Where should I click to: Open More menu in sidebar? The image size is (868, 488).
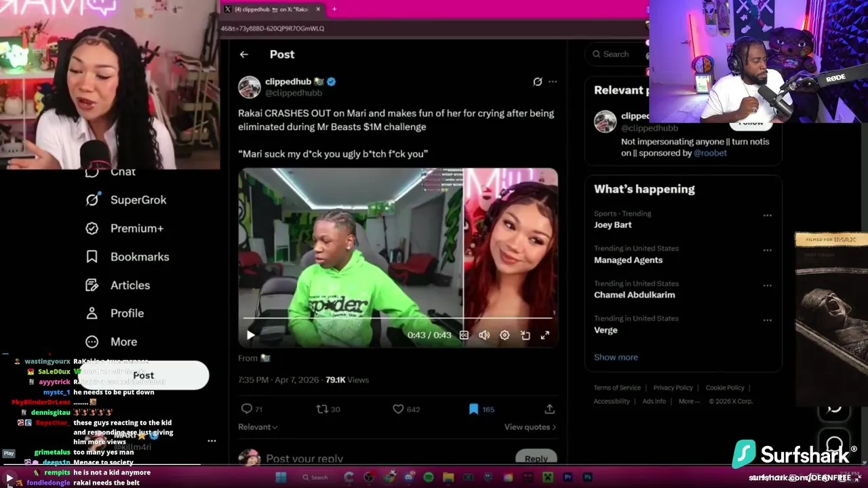[x=111, y=342]
